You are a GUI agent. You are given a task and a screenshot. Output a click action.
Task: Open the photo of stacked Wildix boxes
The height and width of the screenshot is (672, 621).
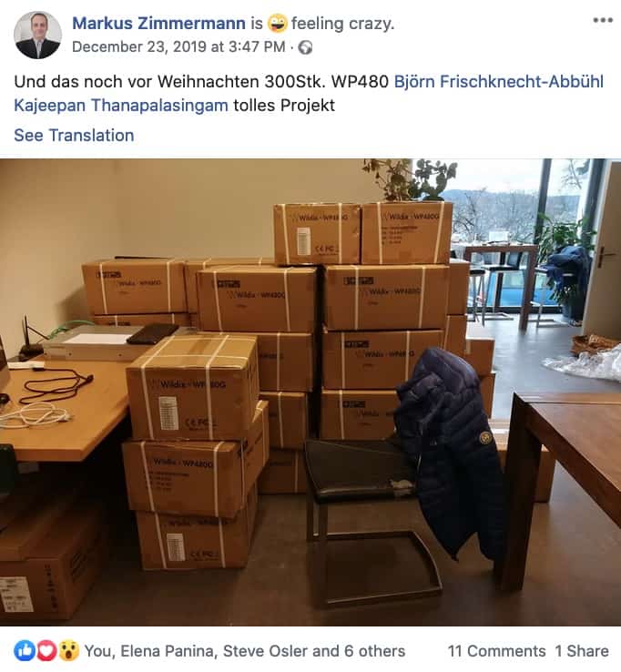tap(310, 392)
